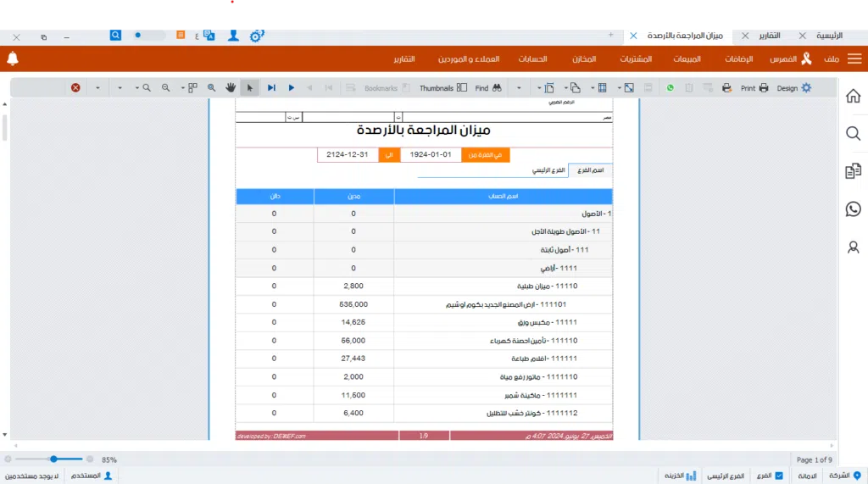Open the الإضافات menu
The width and height of the screenshot is (868, 484).
point(738,58)
